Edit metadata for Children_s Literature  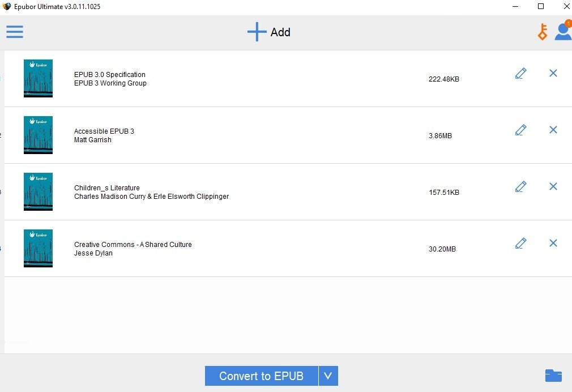click(520, 186)
